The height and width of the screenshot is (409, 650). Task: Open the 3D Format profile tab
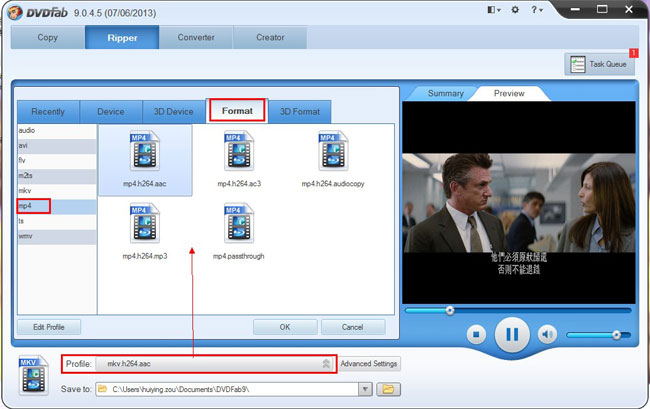tap(300, 111)
